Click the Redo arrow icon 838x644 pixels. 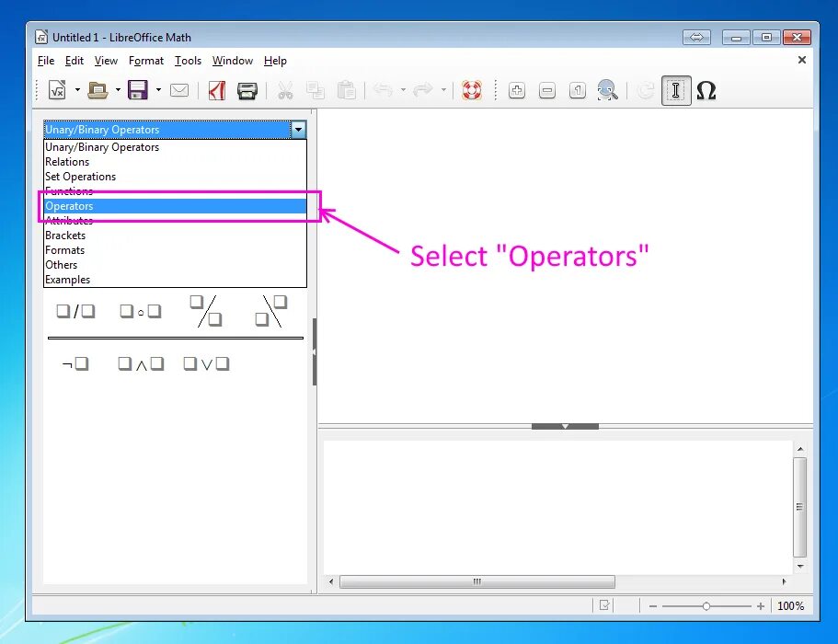click(x=423, y=90)
